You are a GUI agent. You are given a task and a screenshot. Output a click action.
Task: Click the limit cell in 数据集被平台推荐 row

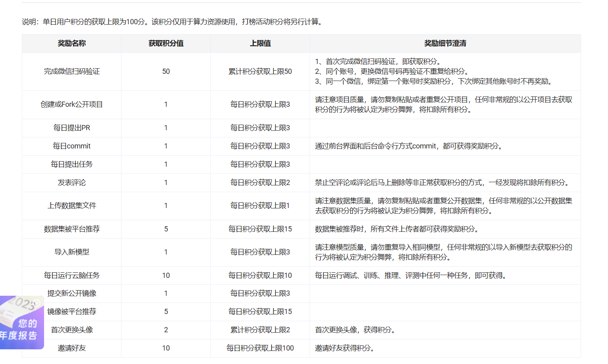(x=260, y=229)
